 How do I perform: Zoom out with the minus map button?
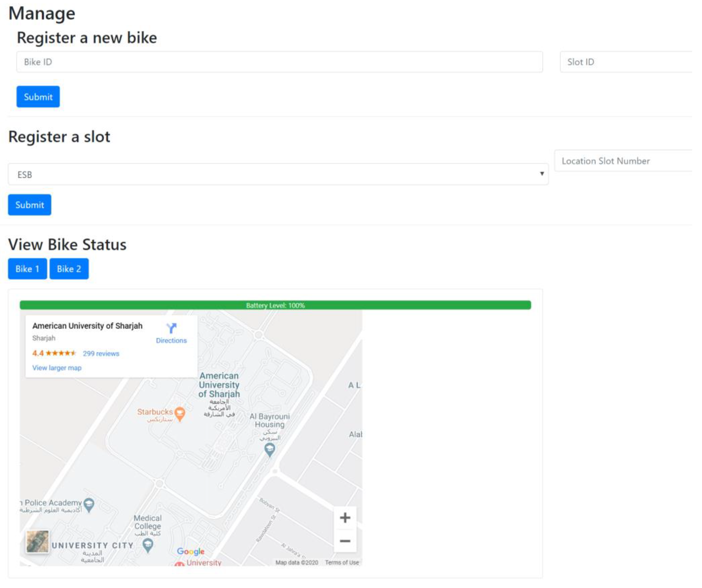click(345, 540)
